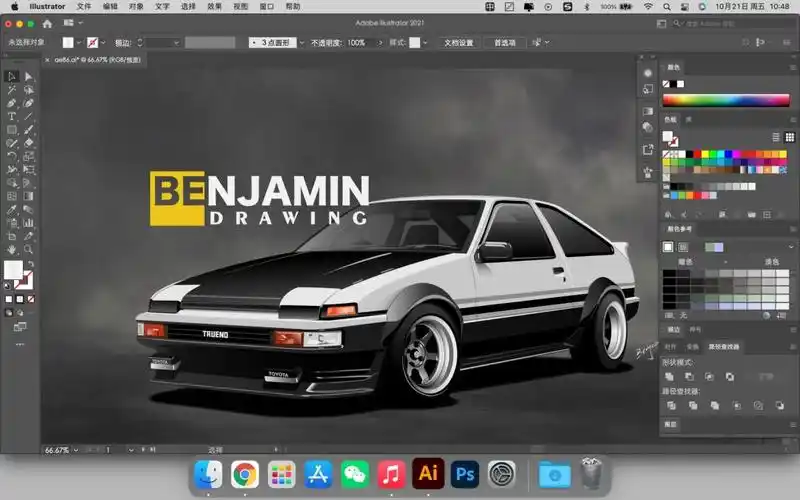Click the Unite shape mode icon
Screen dimensions: 800x500
point(669,376)
